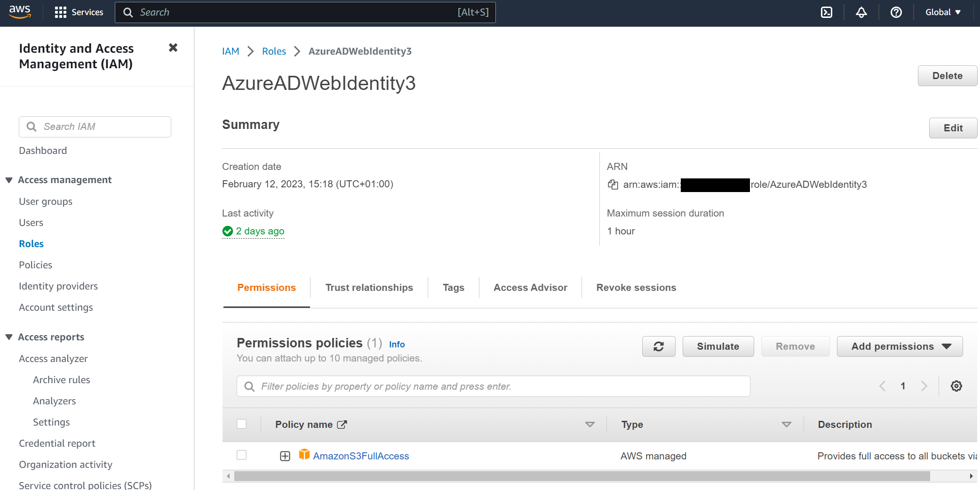The image size is (980, 490).
Task: Open the AmazonS3FullAccess policy link
Action: click(361, 456)
